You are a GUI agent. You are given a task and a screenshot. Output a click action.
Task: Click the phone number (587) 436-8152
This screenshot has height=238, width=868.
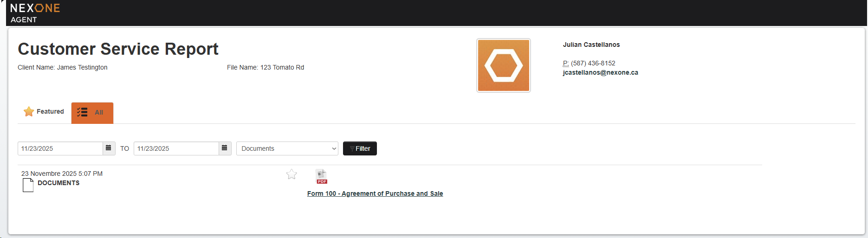pyautogui.click(x=593, y=63)
